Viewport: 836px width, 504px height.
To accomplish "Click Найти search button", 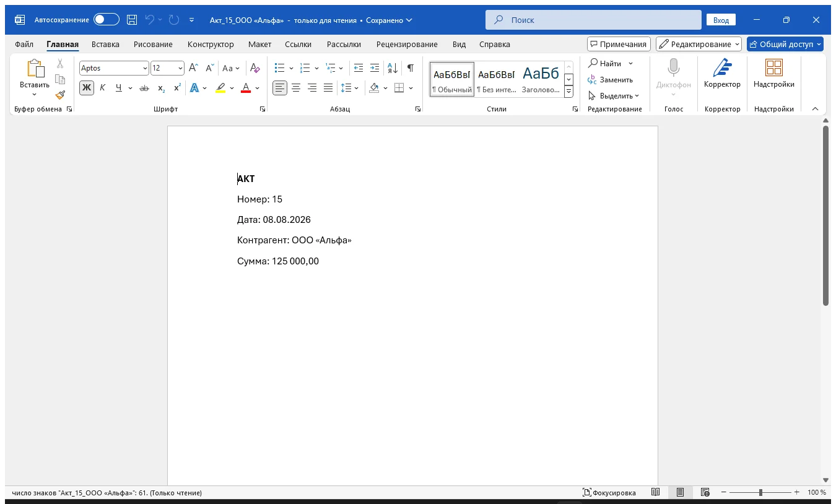I will [x=605, y=63].
